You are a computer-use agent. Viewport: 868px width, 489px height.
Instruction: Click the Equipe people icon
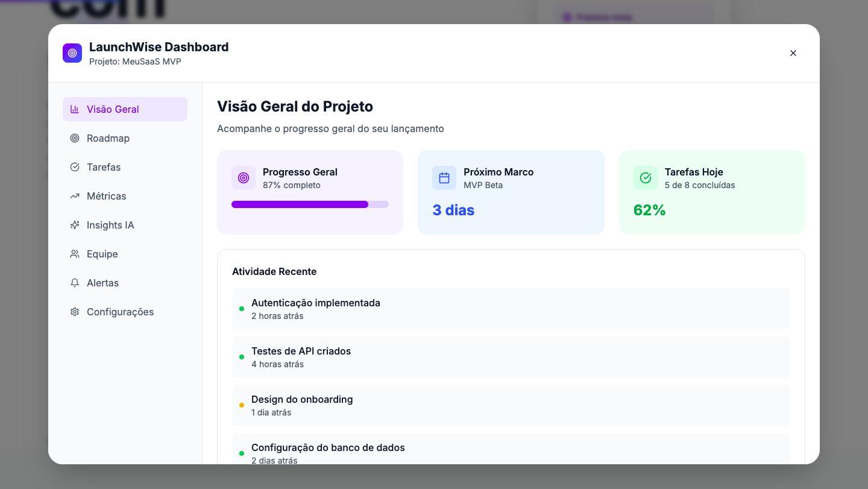coord(75,254)
